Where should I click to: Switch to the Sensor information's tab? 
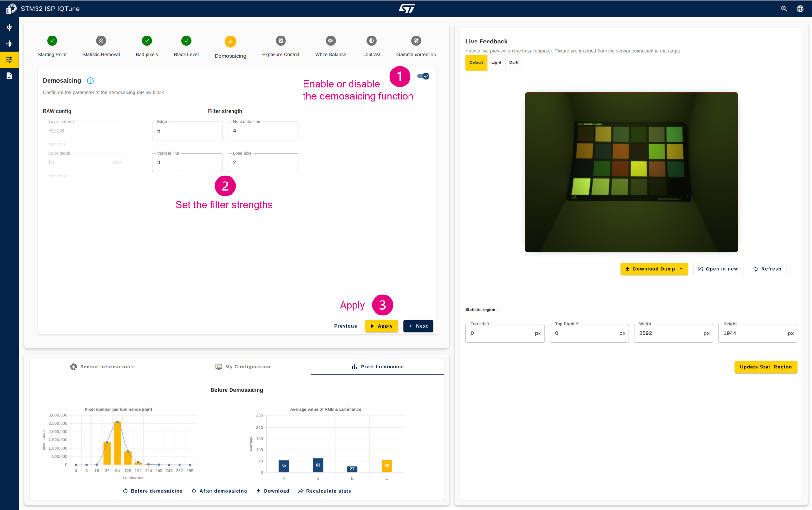[102, 367]
